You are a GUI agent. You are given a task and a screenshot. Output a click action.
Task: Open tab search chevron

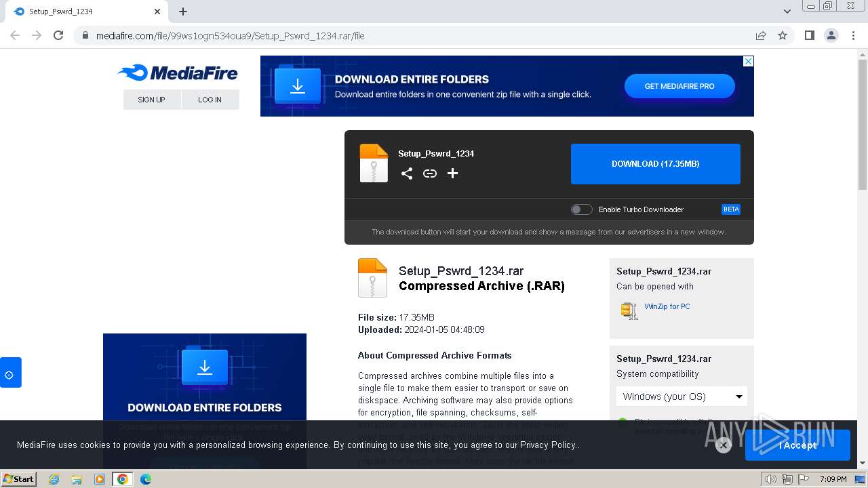pos(787,12)
